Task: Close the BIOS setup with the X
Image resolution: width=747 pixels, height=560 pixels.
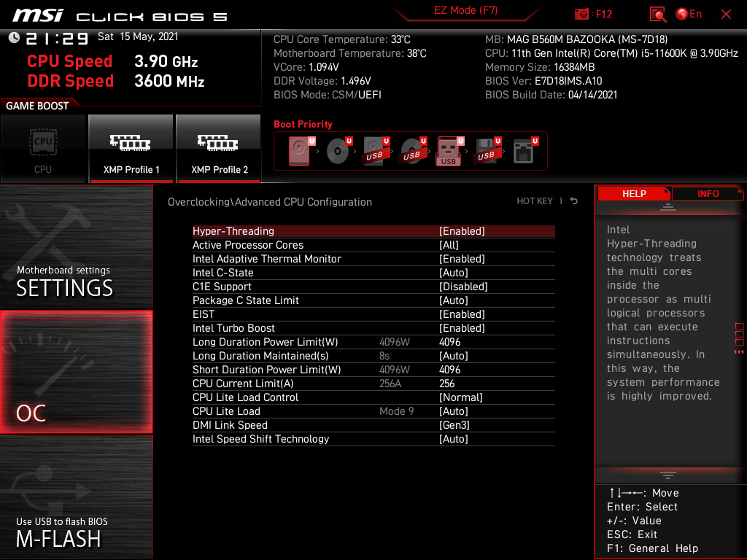Action: 726,15
